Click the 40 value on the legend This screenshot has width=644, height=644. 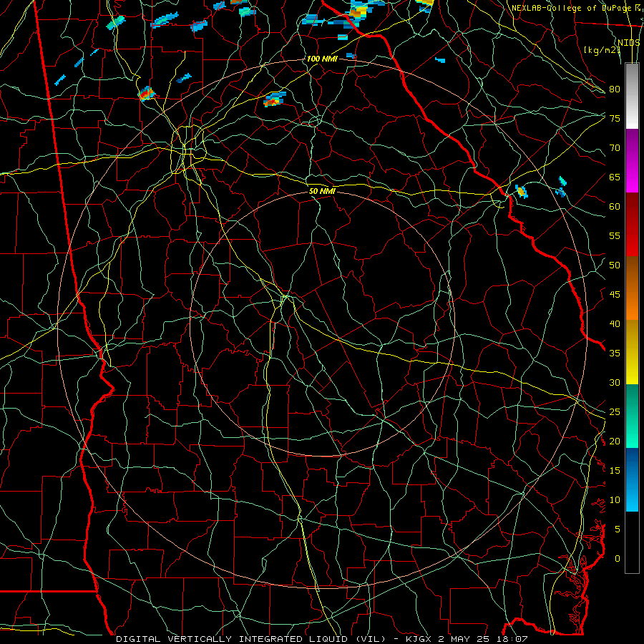click(x=615, y=323)
